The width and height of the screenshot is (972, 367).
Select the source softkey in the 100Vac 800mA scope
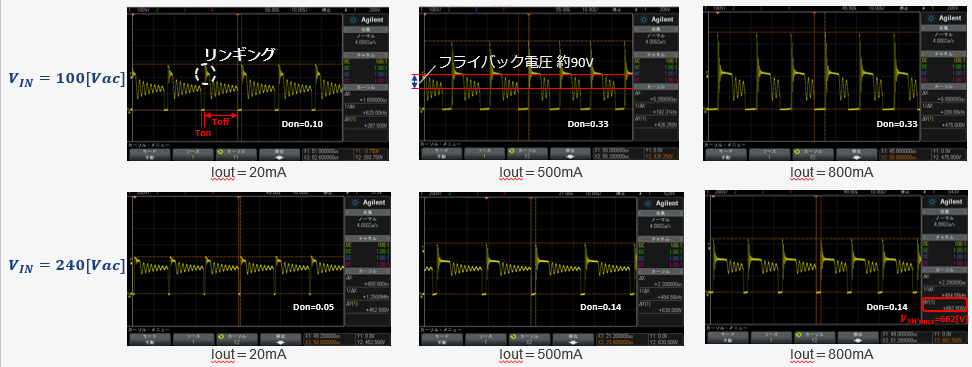(x=769, y=154)
